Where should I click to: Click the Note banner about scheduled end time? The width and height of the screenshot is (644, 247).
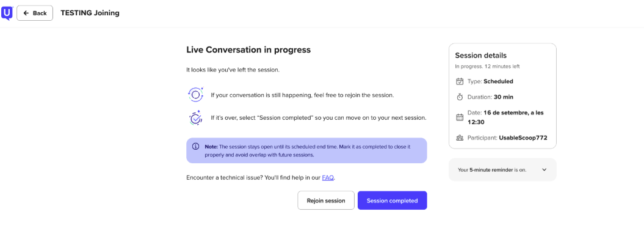(307, 150)
